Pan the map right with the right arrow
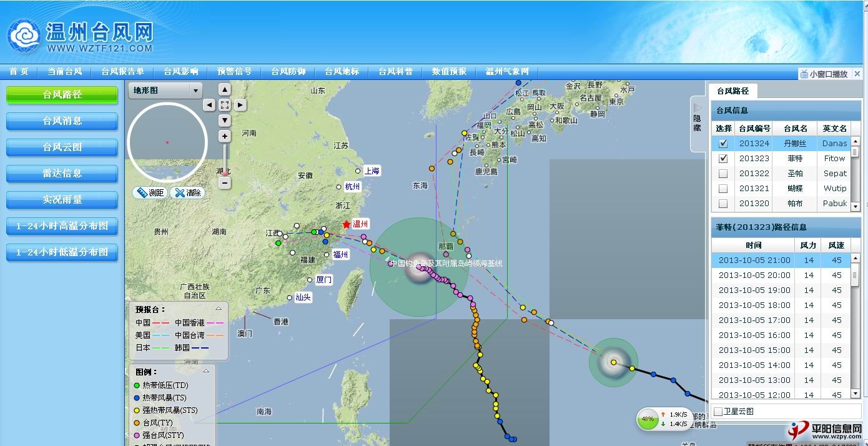This screenshot has width=868, height=446. (240, 105)
